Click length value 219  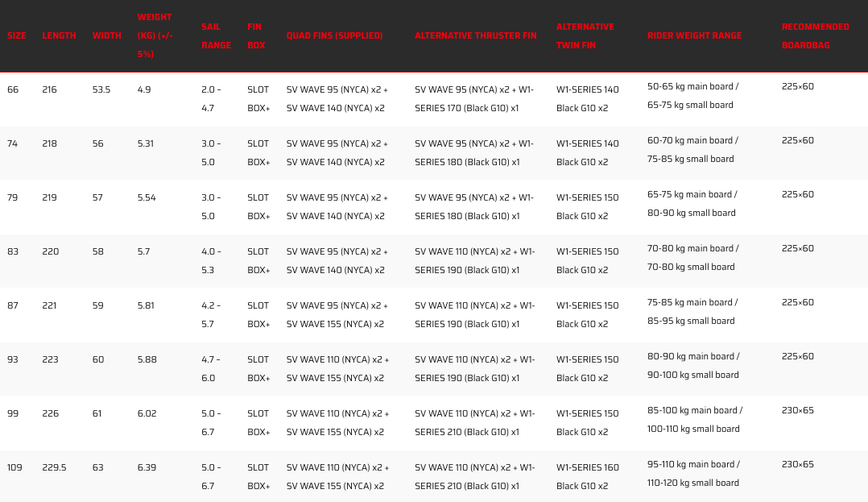tap(49, 197)
